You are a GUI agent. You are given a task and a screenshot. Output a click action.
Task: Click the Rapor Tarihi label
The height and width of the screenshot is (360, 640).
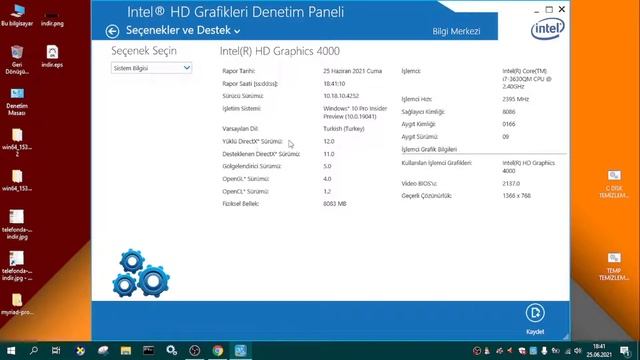point(239,71)
